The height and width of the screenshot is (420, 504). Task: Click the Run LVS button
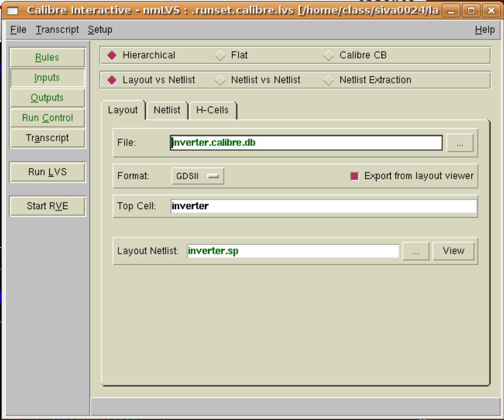pyautogui.click(x=47, y=172)
